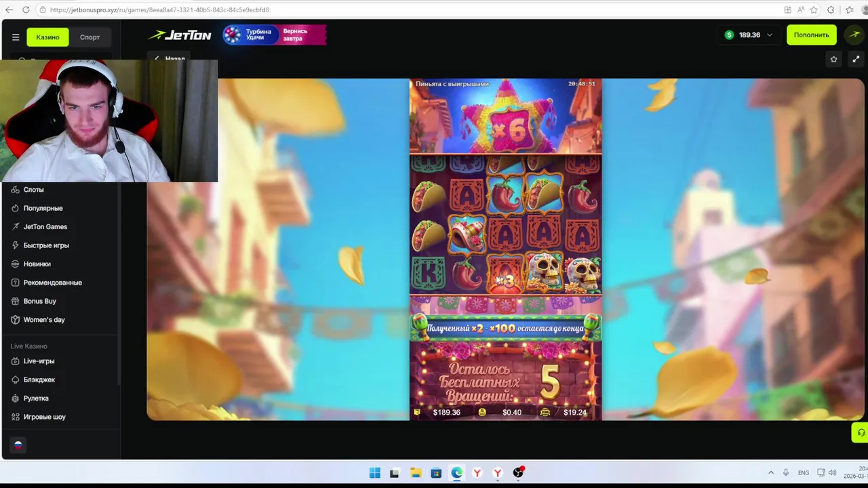Click the green support headset button
Viewport: 868px width, 488px height.
pos(861,432)
